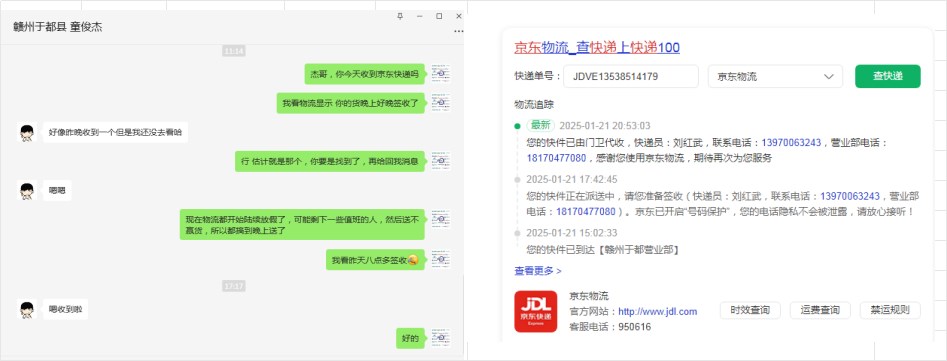Click message bubble '我看昨天八点多签收'

376,260
